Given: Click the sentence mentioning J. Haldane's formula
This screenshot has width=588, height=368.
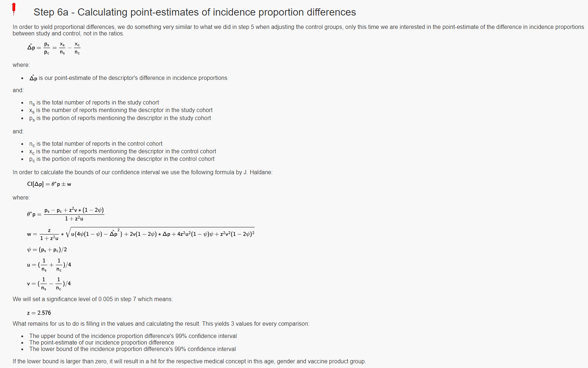Looking at the screenshot, I should [142, 172].
